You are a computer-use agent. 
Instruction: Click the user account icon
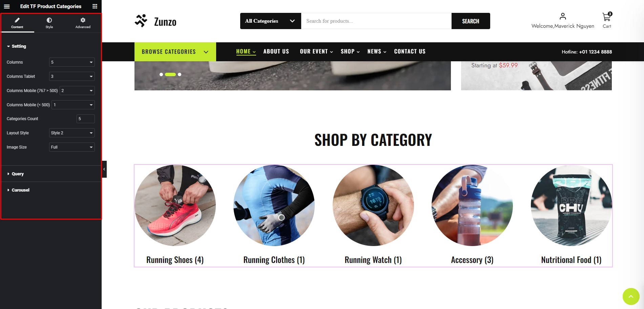tap(563, 16)
